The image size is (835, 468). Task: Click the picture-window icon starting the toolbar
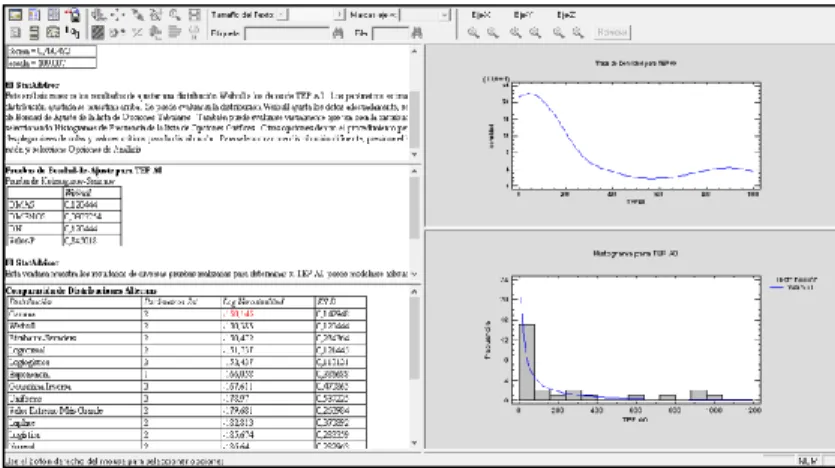coord(15,15)
